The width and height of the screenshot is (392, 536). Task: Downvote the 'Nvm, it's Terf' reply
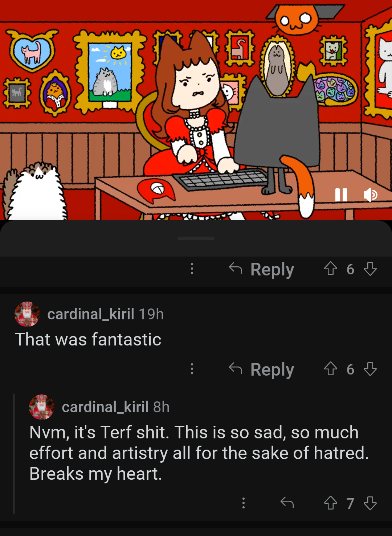click(370, 503)
